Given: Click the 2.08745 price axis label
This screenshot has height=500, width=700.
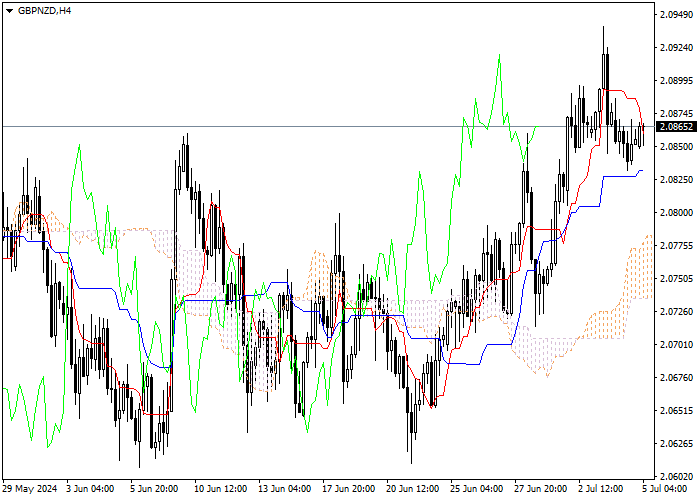Looking at the screenshot, I should pyautogui.click(x=676, y=114).
